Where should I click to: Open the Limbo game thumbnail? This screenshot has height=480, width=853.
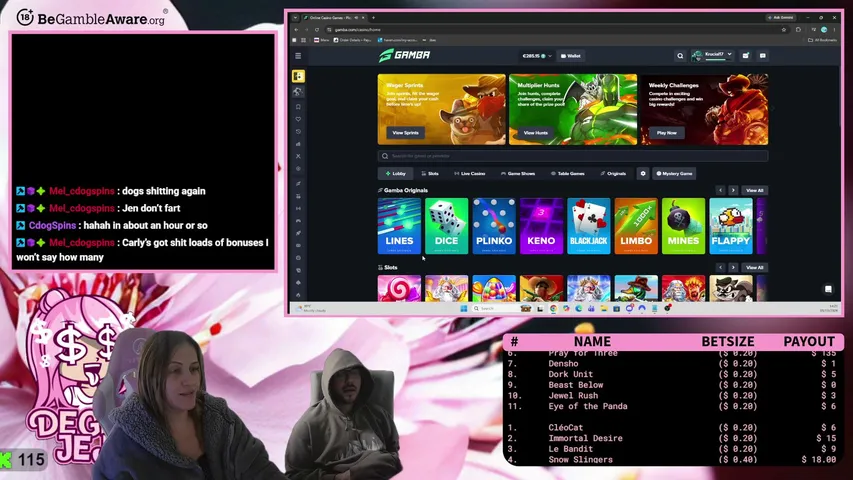636,226
